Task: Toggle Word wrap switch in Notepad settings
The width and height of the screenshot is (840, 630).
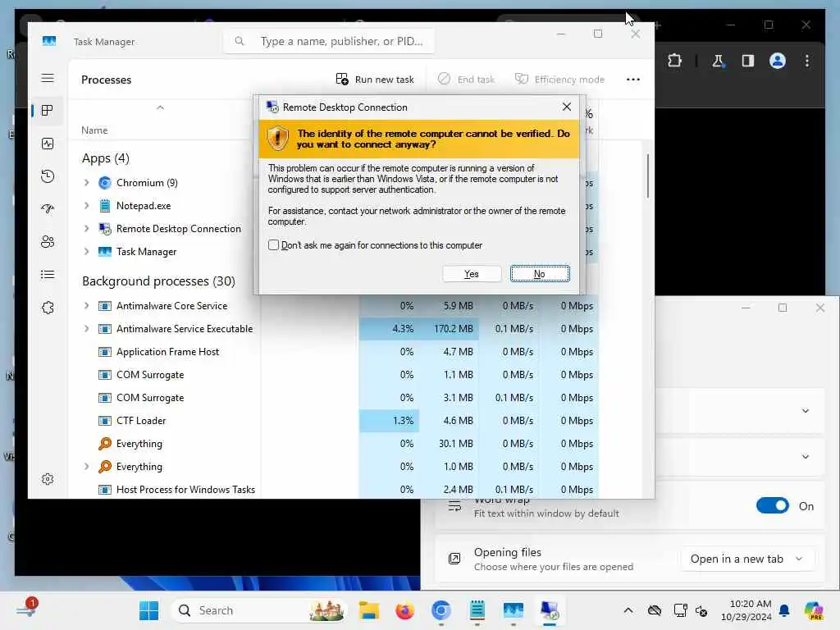Action: (x=772, y=505)
